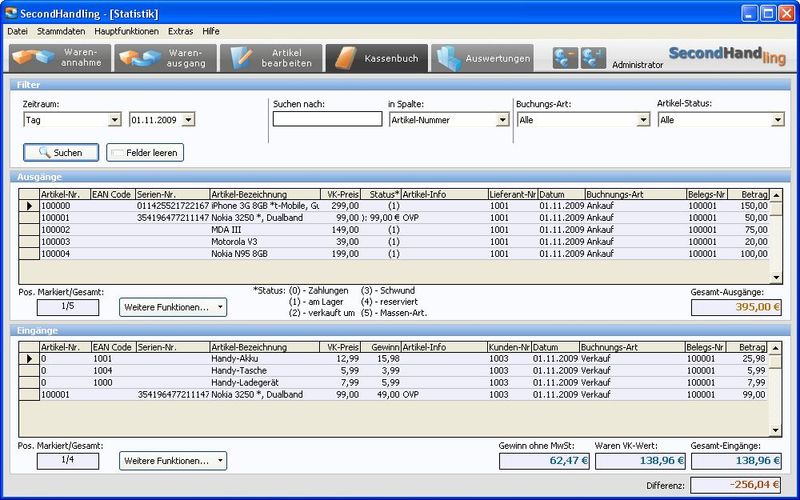Click the 1/5 position counter box
Screen dimensions: 800x500
tap(68, 307)
